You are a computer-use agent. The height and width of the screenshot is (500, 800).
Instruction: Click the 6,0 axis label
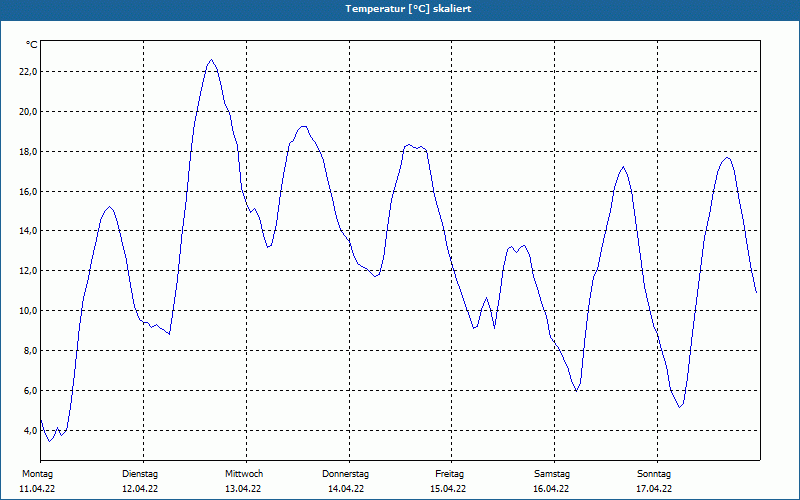(30, 390)
